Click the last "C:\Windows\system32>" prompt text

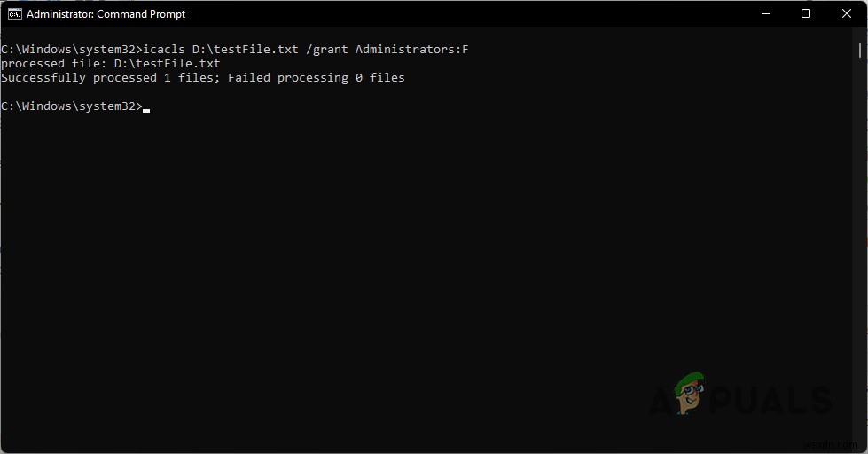(71, 106)
